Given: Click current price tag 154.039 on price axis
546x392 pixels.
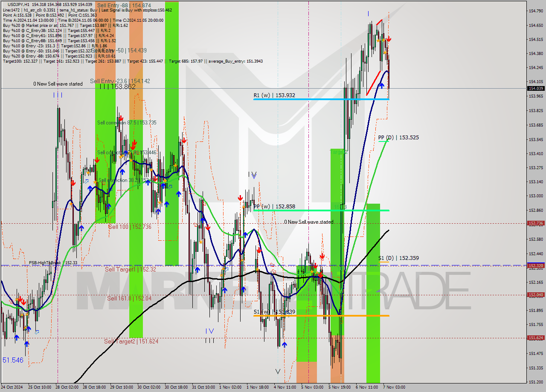Looking at the screenshot, I should [x=536, y=88].
